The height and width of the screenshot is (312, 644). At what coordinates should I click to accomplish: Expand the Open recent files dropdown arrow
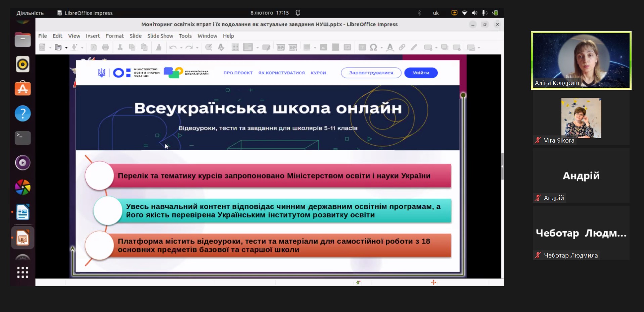66,48
